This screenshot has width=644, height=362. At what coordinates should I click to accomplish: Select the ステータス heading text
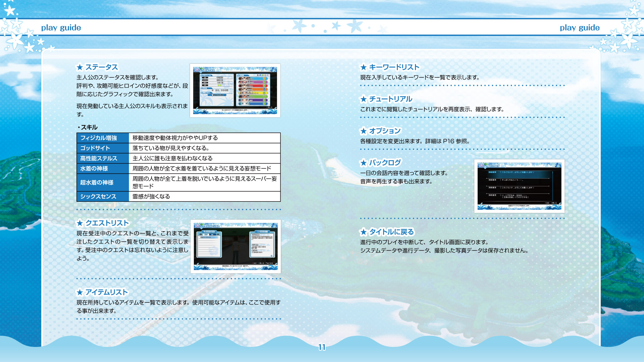(x=102, y=67)
